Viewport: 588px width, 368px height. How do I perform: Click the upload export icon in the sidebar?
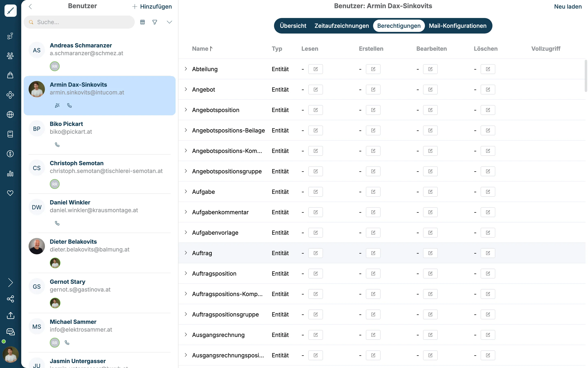(10, 315)
